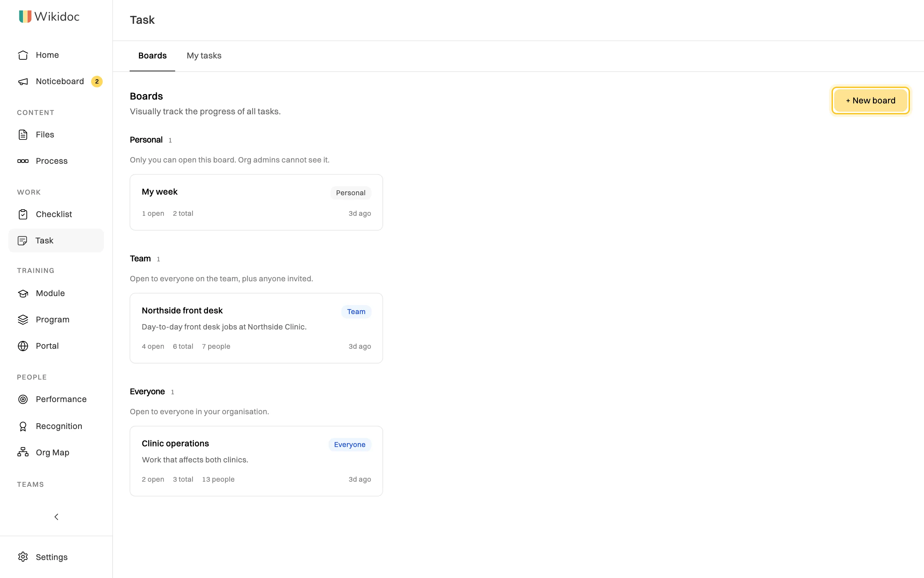The height and width of the screenshot is (578, 924).
Task: Open the My week board card
Action: (256, 202)
